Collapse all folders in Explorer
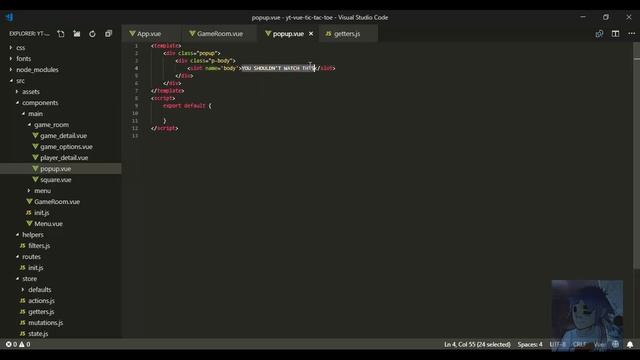 108,34
